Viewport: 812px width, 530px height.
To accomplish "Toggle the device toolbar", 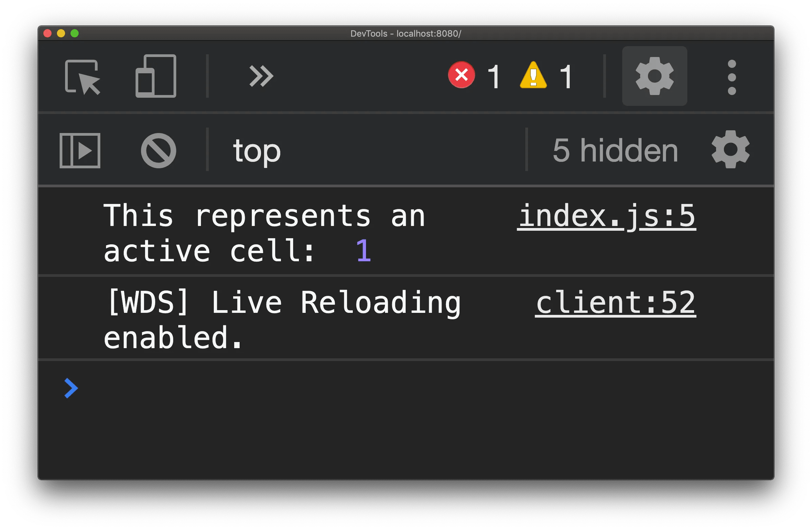I will click(156, 76).
